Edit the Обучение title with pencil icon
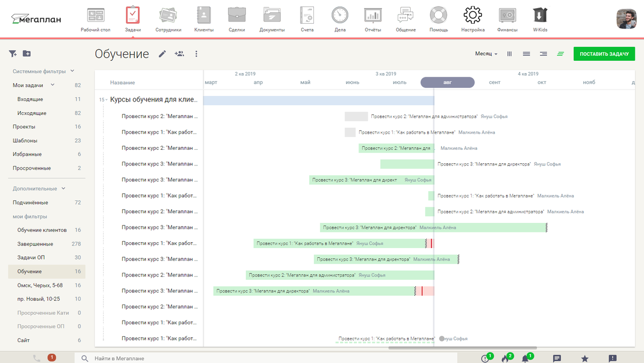Viewport: 644px width, 363px height. coord(163,54)
